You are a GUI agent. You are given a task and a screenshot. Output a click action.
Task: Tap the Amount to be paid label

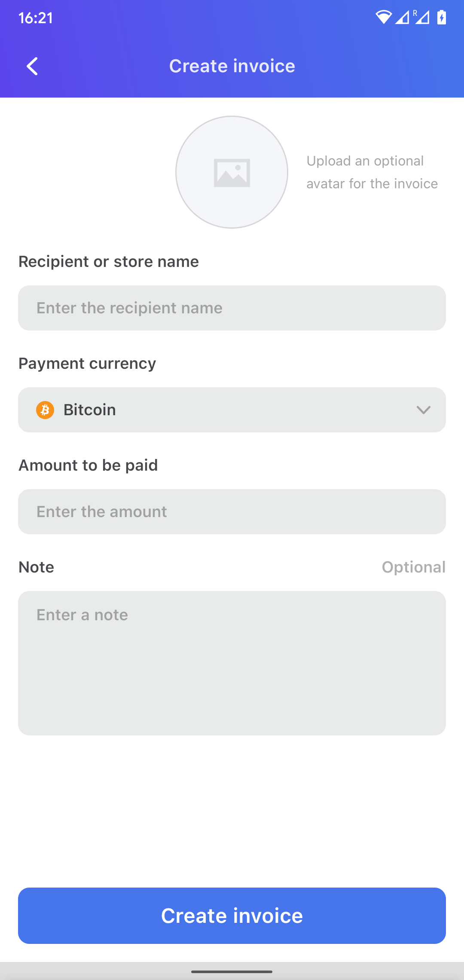click(88, 465)
